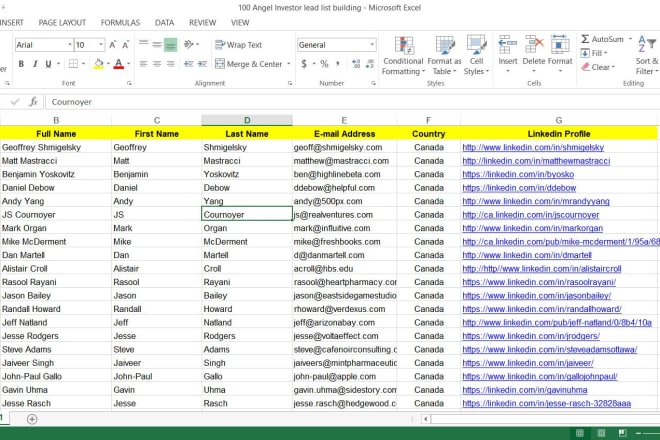Open Conditional Formatting

[403, 56]
